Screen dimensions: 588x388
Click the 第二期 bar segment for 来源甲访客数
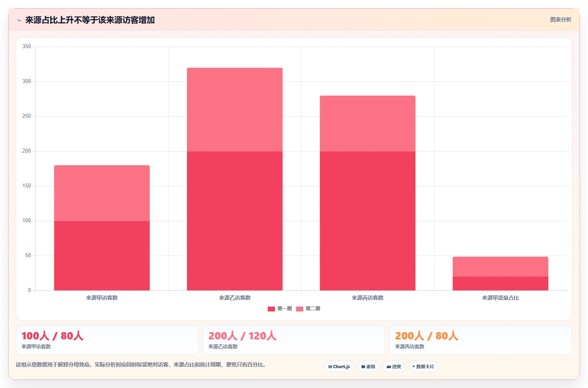102,193
